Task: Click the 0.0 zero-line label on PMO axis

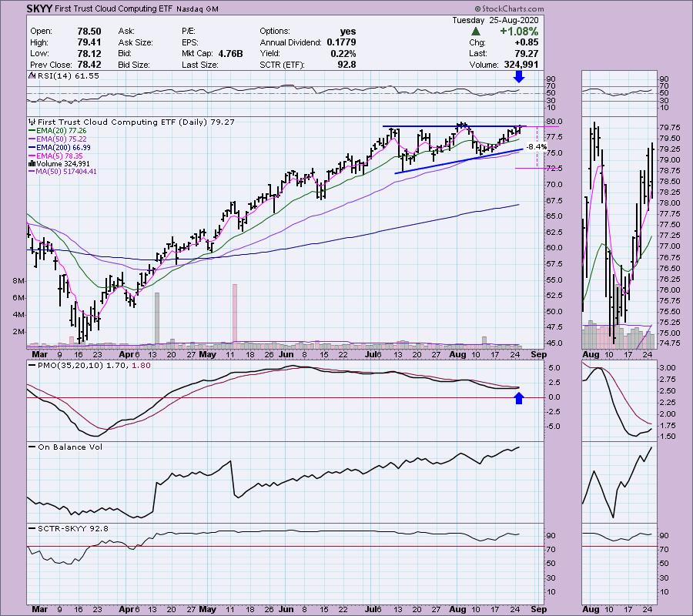Action: [554, 397]
